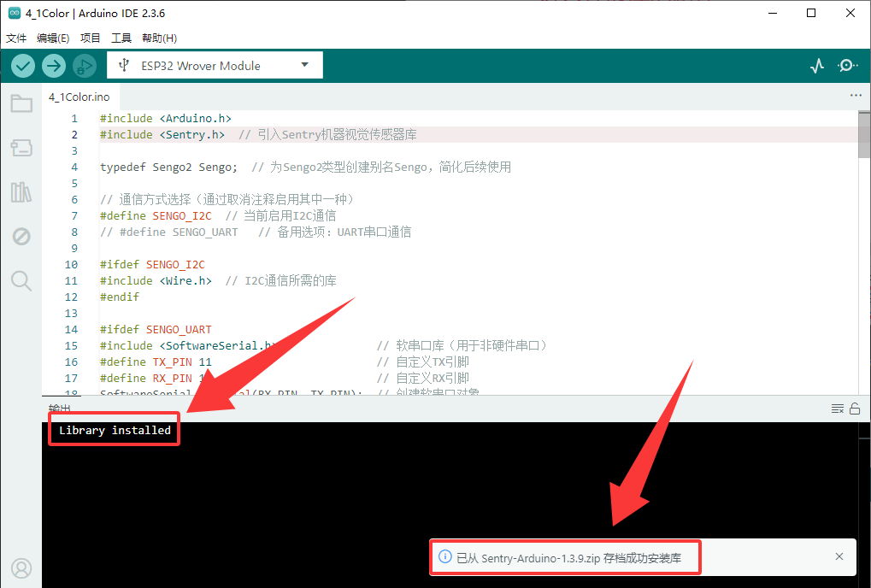Open the ESP32 Wrover Module board dropdown
871x588 pixels.
pyautogui.click(x=215, y=66)
